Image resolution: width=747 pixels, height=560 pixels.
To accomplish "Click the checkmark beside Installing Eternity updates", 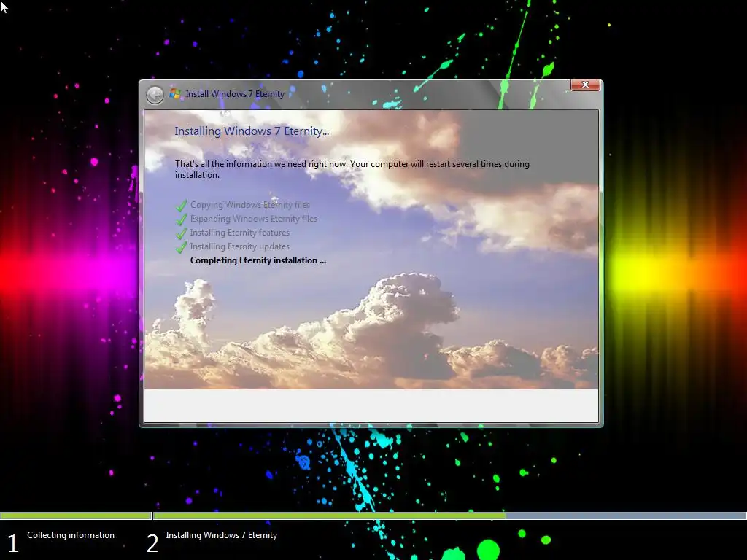I will pos(182,246).
